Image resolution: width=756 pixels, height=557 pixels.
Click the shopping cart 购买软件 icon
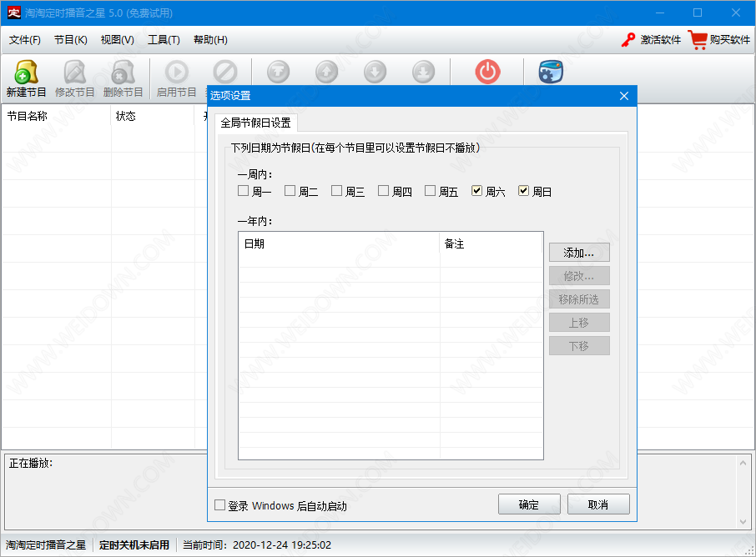(x=698, y=39)
